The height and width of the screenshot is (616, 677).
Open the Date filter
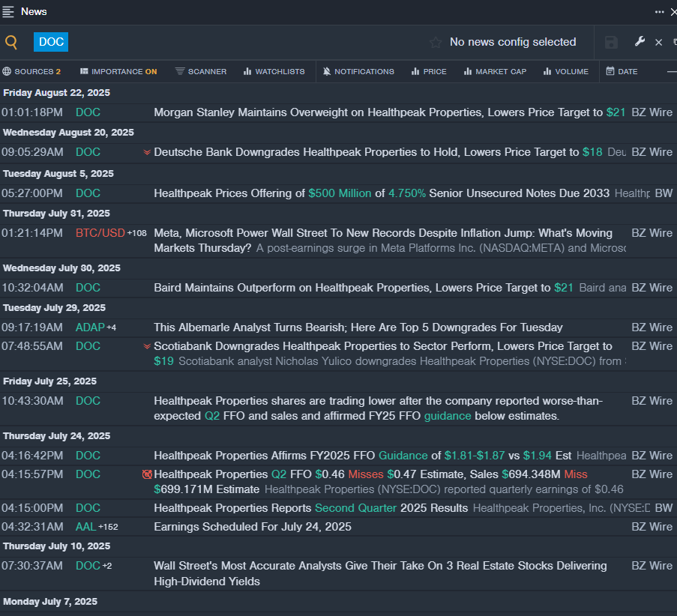[x=622, y=72]
